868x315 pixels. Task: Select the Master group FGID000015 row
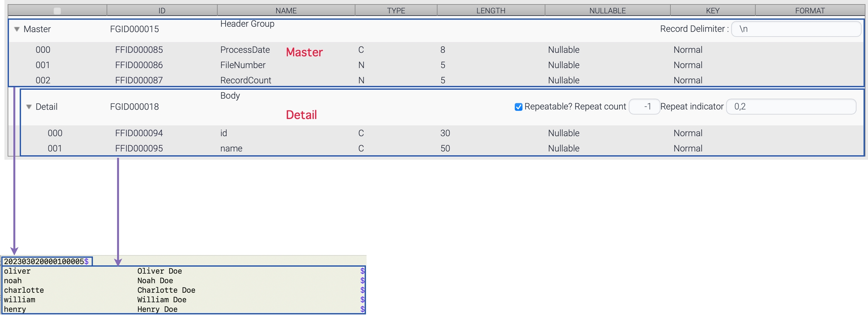134,29
